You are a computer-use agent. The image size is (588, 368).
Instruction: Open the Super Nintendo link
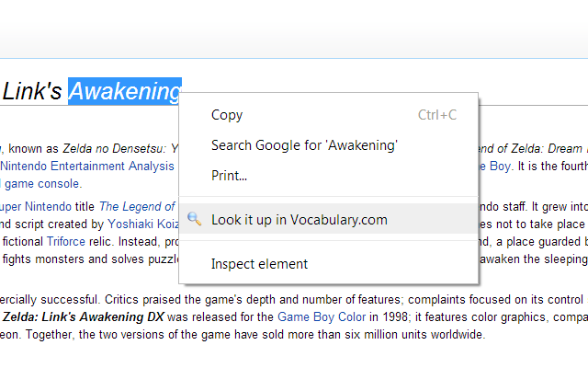(36, 206)
